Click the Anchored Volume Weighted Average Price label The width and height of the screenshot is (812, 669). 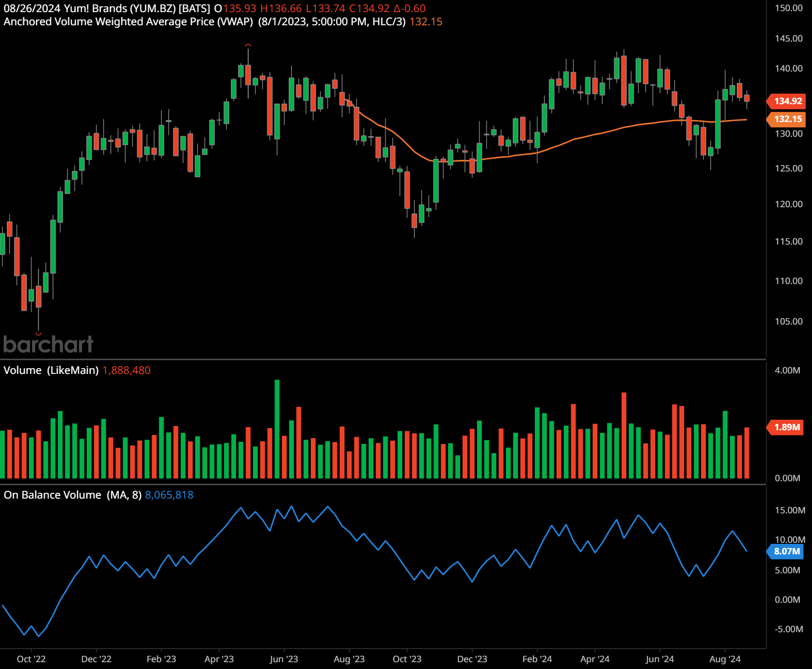(128, 22)
